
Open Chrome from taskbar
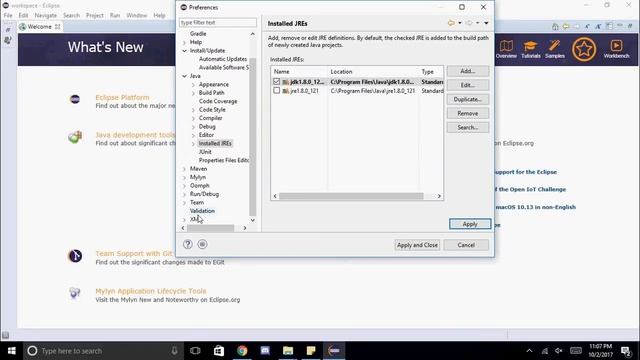click(x=242, y=351)
